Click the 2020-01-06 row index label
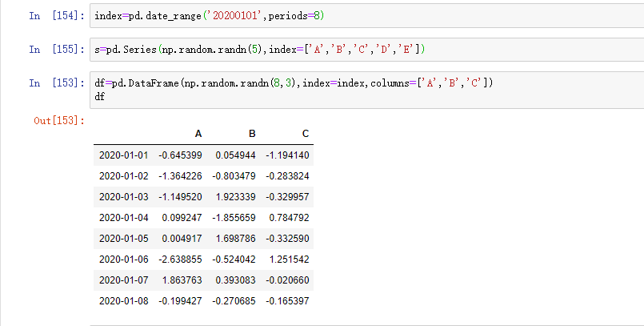Viewport: 644px width, 326px height. (x=124, y=258)
